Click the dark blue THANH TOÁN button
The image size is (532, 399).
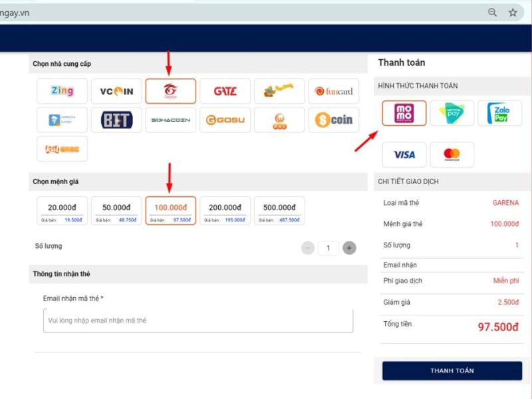pos(452,370)
